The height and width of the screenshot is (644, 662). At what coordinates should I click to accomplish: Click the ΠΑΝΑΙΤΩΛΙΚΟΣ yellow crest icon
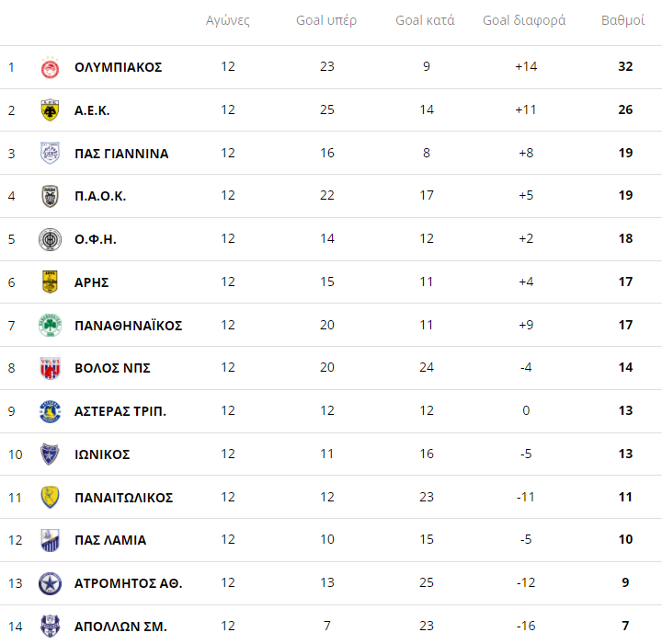pyautogui.click(x=50, y=497)
